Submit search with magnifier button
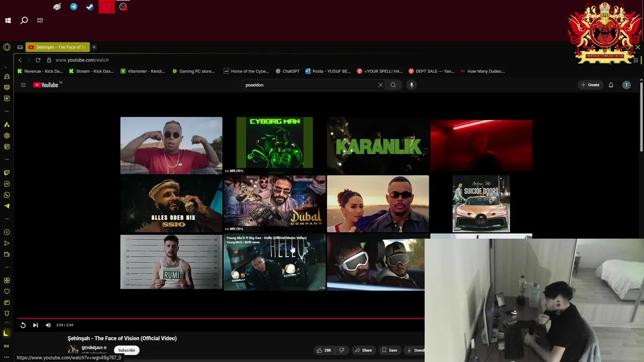The image size is (644, 362). click(393, 85)
